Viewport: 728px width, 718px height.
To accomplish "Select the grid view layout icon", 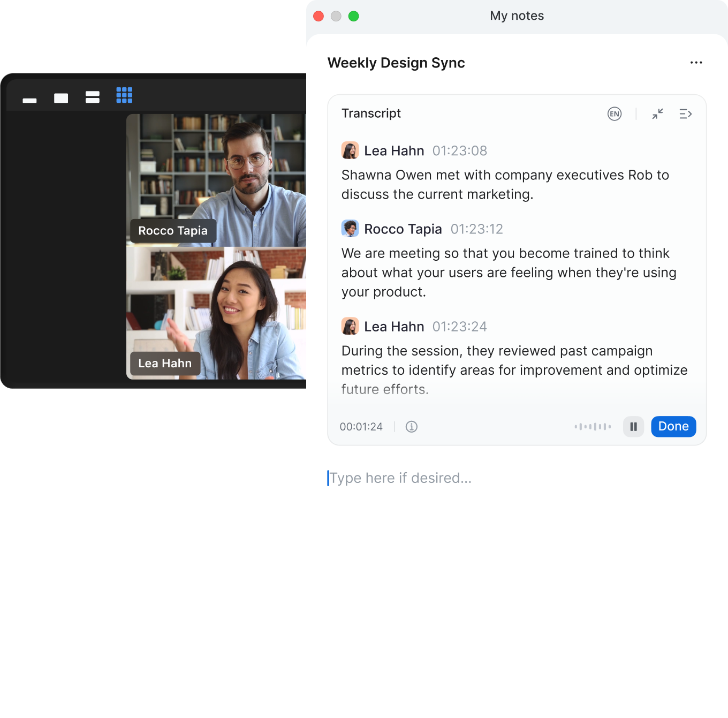I will pos(124,95).
